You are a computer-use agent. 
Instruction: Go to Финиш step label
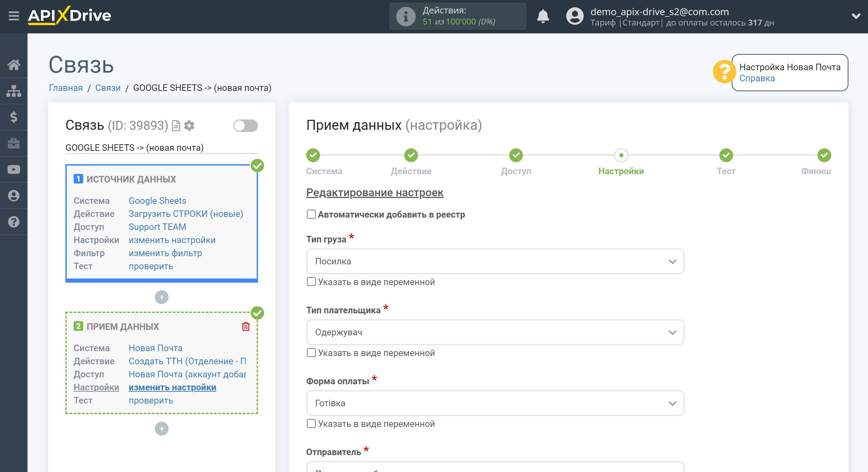816,171
